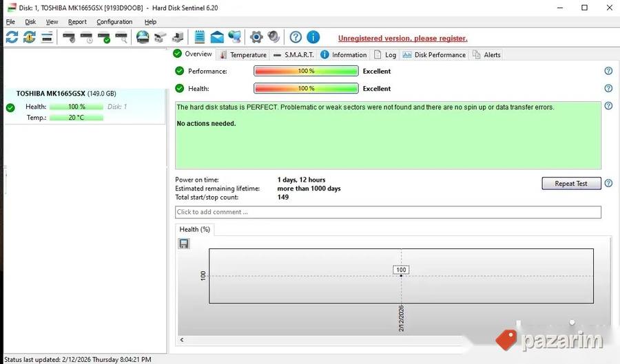Click the 'No actions needed.' text

[x=206, y=124]
